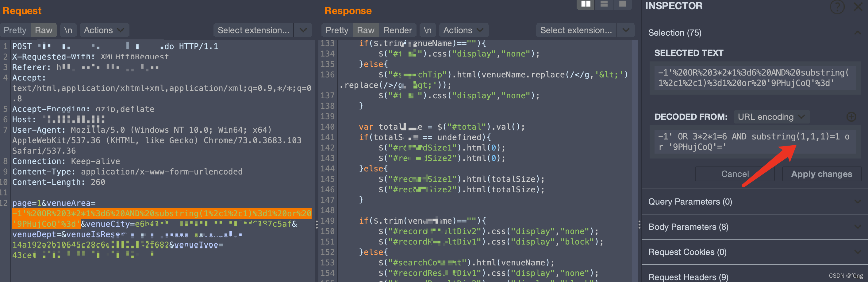Click the 'Response' panel title
The image size is (868, 282).
tap(348, 11)
